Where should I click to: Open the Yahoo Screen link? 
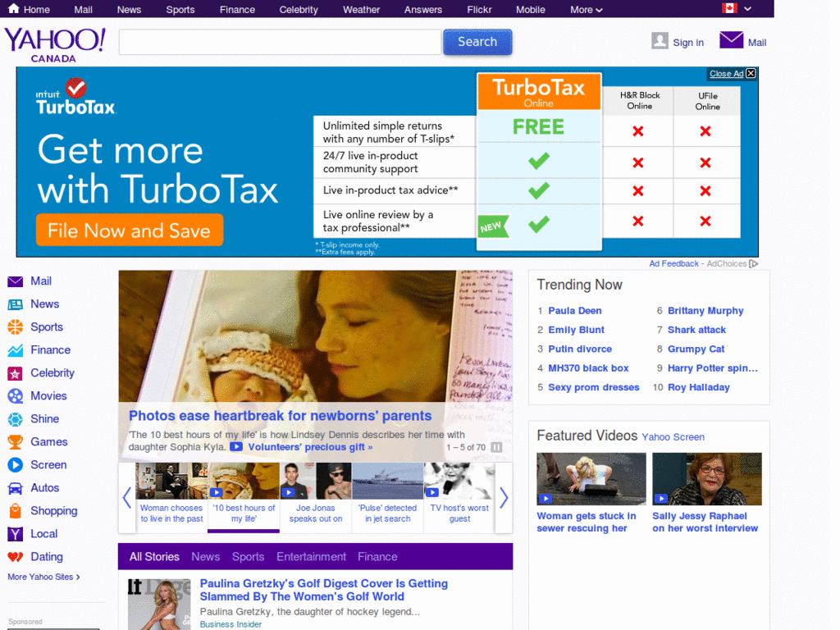[x=673, y=437]
